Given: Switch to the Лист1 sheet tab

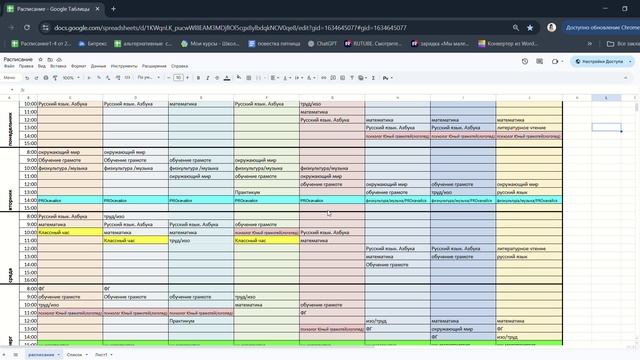Looking at the screenshot, I should tap(101, 355).
